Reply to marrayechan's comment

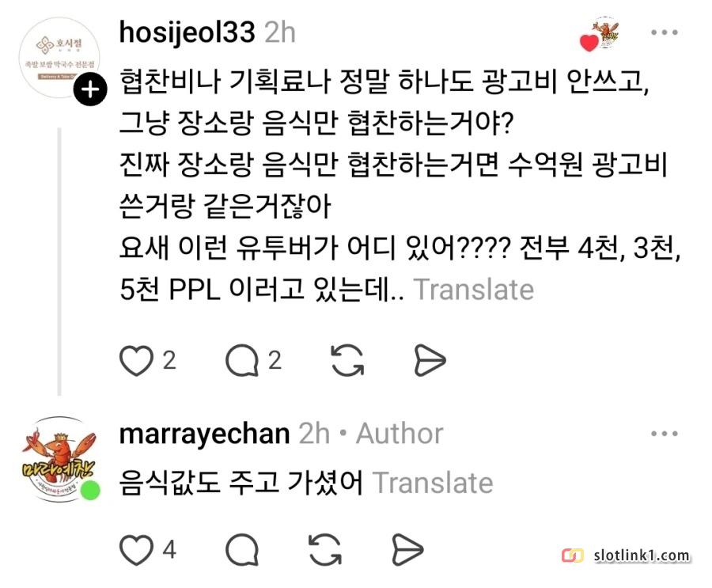(242, 550)
